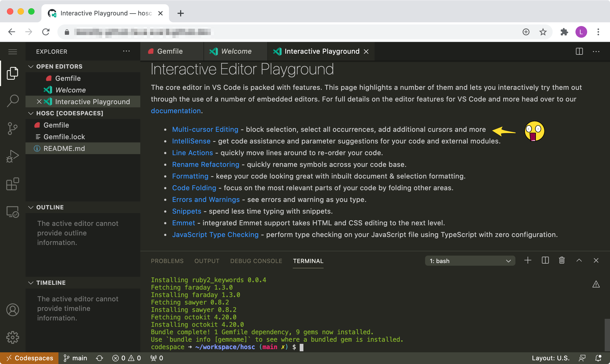Open the 1: bash terminal dropdown
Image resolution: width=610 pixels, height=364 pixels.
[x=470, y=261]
